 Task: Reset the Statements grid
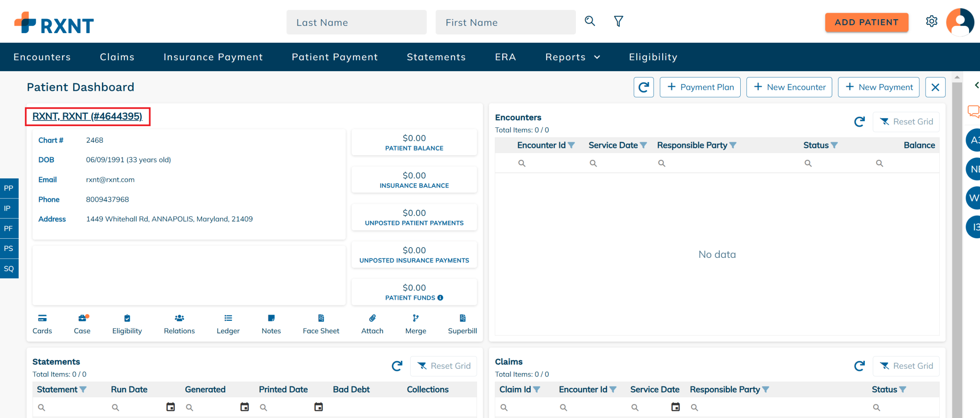click(443, 366)
